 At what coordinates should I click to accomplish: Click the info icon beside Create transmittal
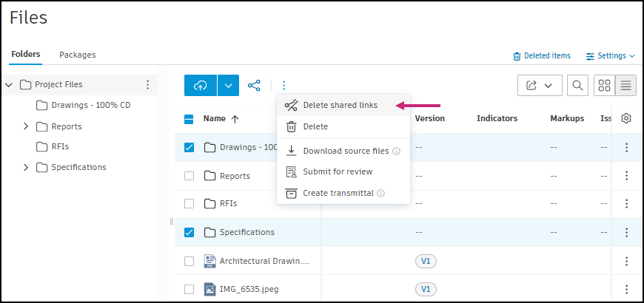(x=380, y=193)
